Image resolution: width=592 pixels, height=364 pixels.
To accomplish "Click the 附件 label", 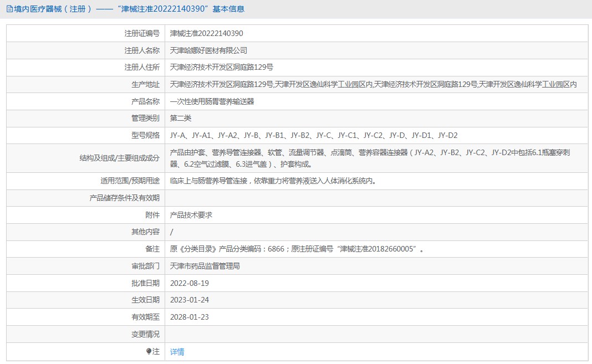I will [x=152, y=215].
